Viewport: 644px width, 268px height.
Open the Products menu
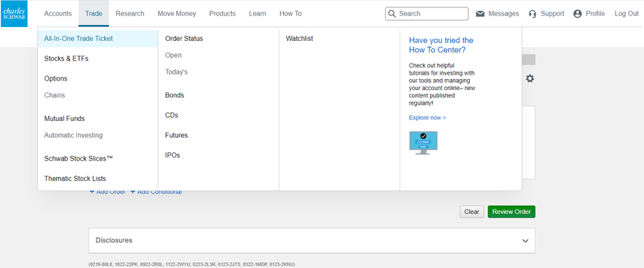[x=222, y=14]
